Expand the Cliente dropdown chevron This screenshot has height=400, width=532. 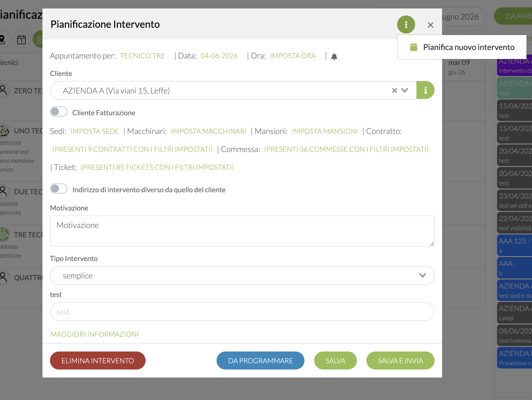(x=405, y=90)
